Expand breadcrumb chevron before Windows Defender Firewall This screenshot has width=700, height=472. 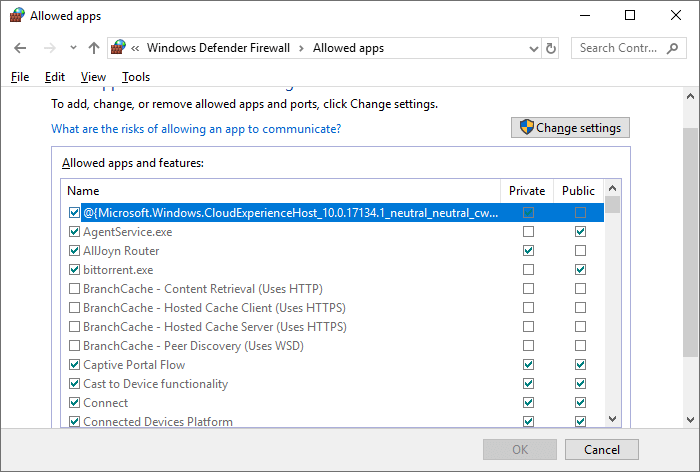click(136, 48)
